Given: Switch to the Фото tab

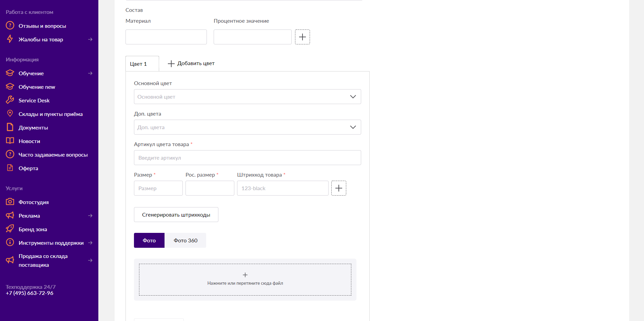Looking at the screenshot, I should tap(149, 240).
